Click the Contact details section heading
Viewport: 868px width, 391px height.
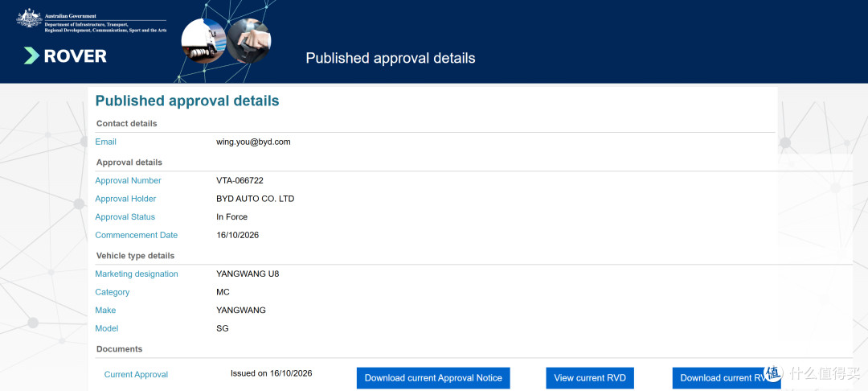[127, 124]
